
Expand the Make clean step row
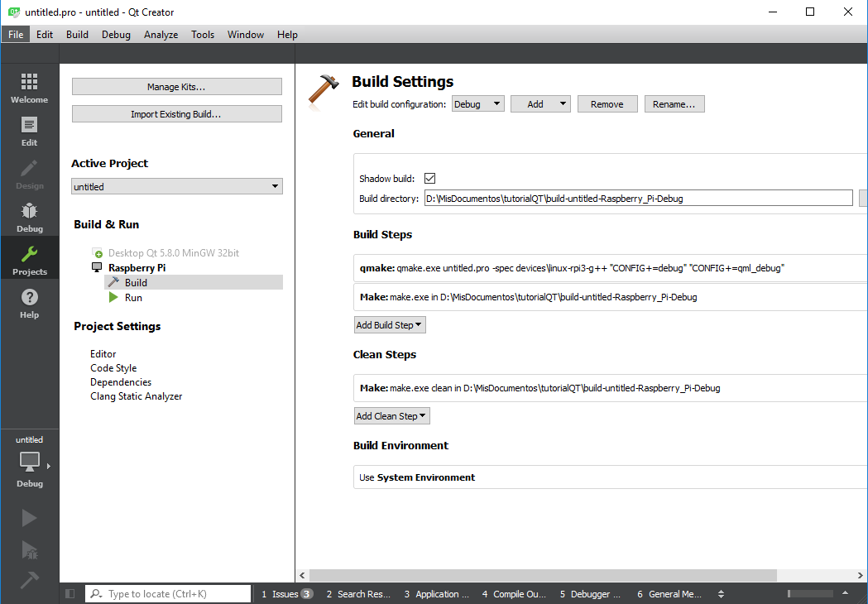tap(610, 388)
